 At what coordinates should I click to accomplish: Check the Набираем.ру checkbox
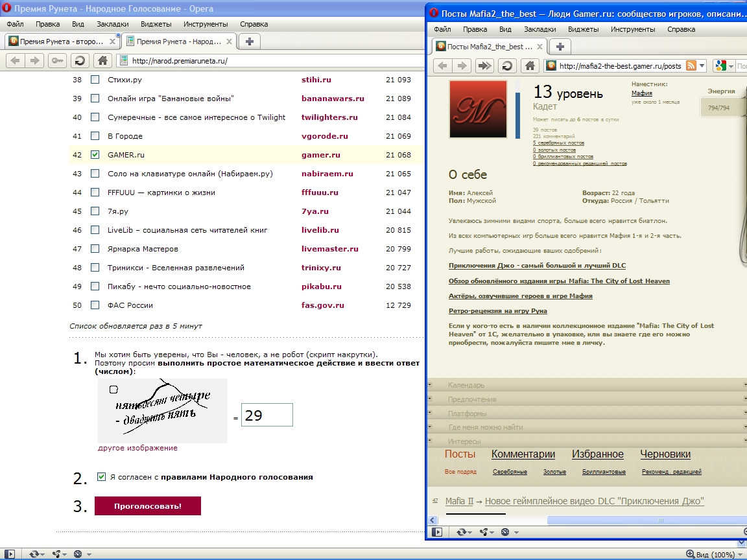click(x=95, y=174)
